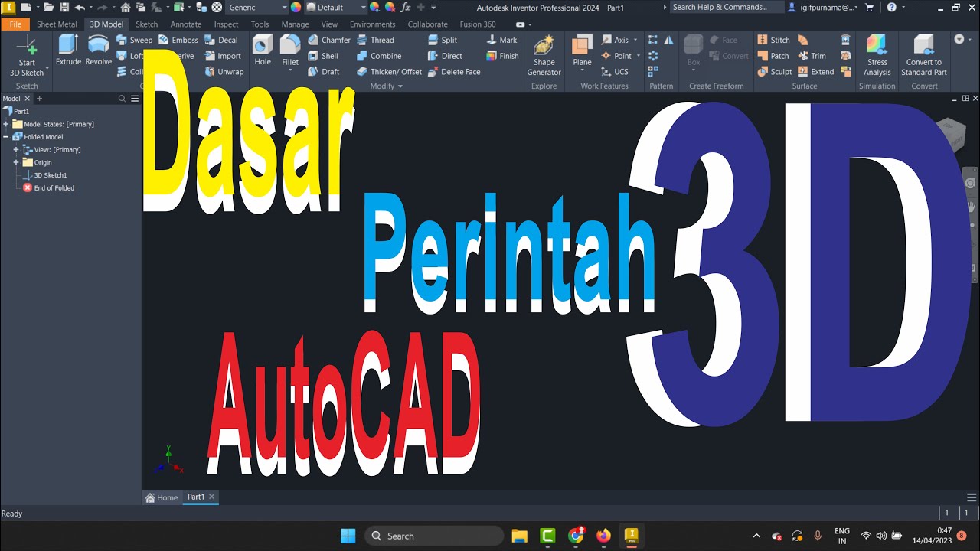Click the Import command
The image size is (980, 551).
coord(223,56)
